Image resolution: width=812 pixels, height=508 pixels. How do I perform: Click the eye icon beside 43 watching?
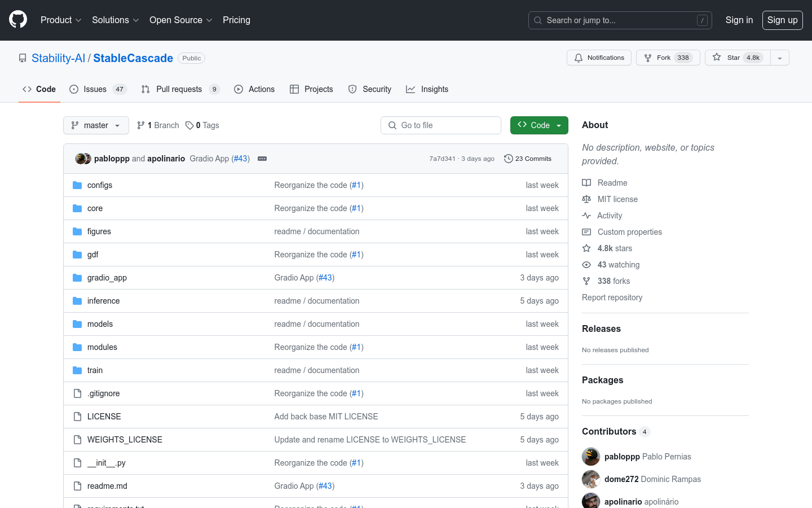click(x=586, y=265)
